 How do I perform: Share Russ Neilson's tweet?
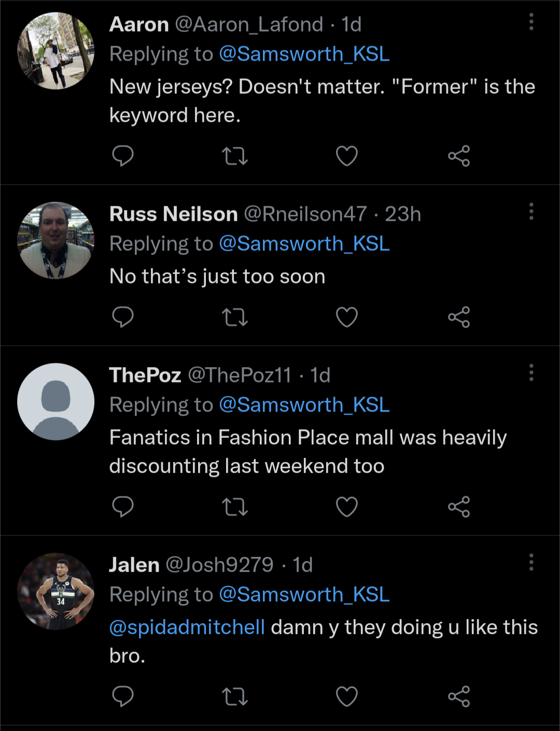coord(459,317)
